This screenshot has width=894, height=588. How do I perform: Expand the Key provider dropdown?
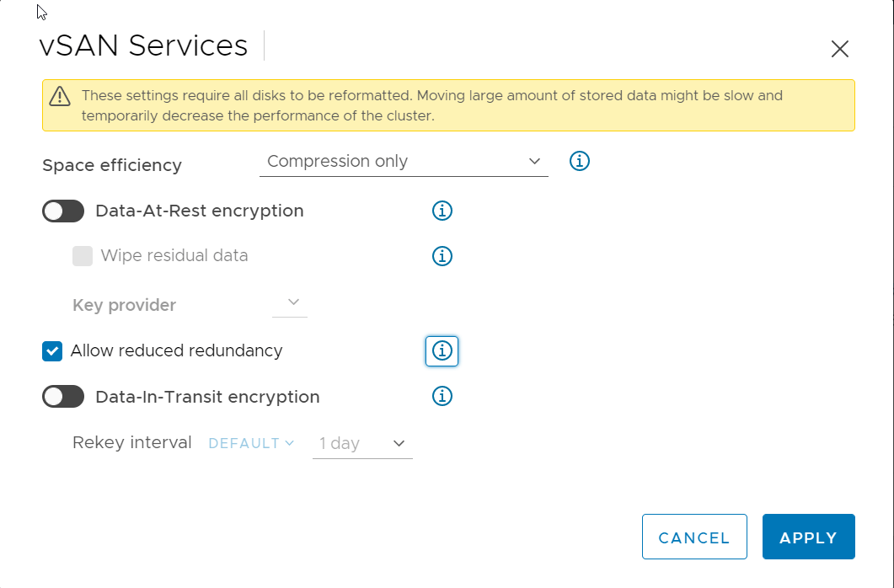[291, 303]
